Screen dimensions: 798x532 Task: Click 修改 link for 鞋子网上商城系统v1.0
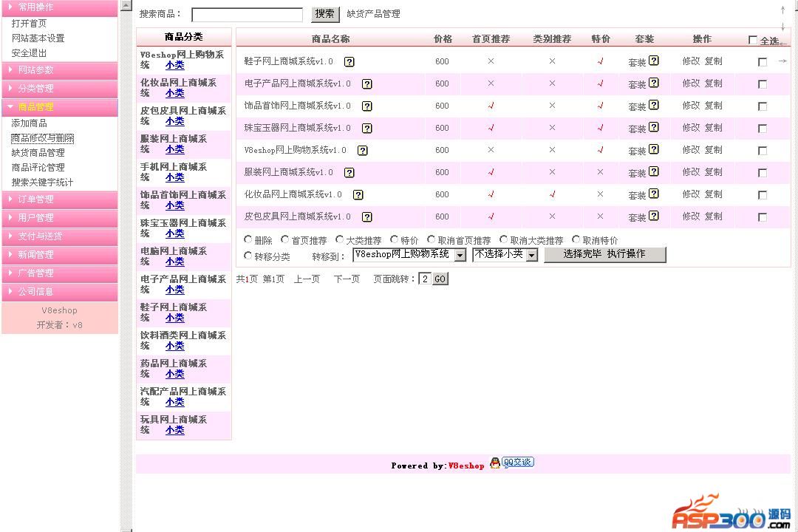click(691, 61)
